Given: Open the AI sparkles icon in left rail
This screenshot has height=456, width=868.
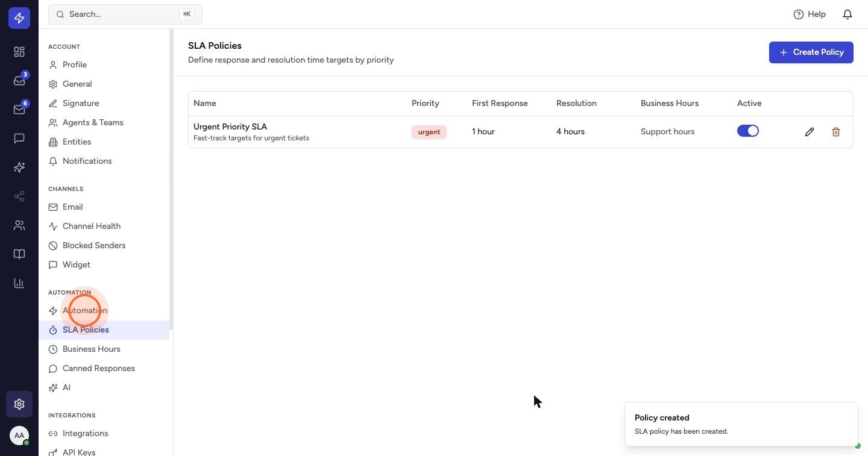Looking at the screenshot, I should tap(19, 167).
